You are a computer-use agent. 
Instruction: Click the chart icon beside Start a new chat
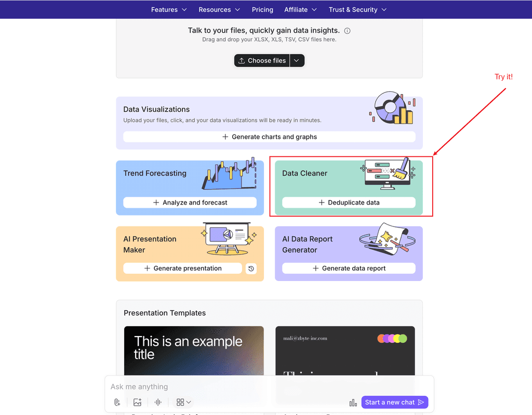353,402
